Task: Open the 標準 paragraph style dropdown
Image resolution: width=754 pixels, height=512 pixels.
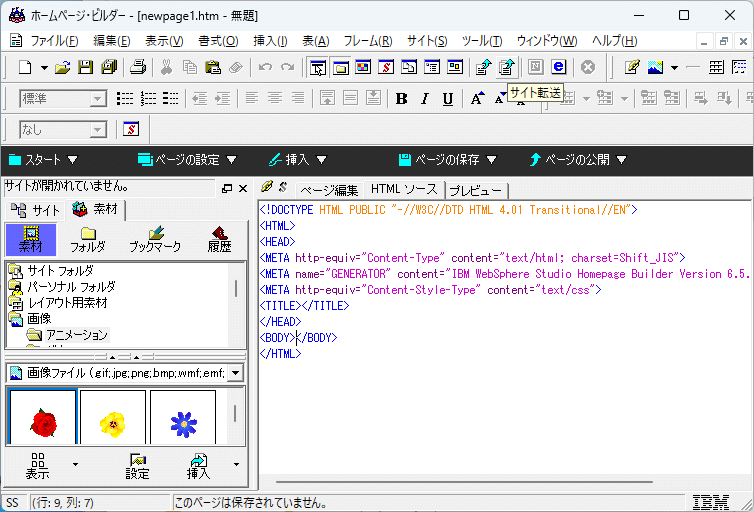Action: 98,98
